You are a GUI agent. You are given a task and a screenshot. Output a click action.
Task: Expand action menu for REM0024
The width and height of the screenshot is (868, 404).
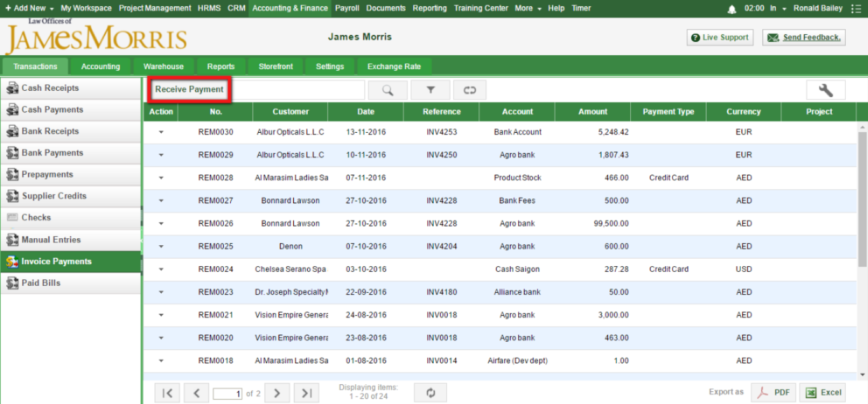click(x=161, y=269)
